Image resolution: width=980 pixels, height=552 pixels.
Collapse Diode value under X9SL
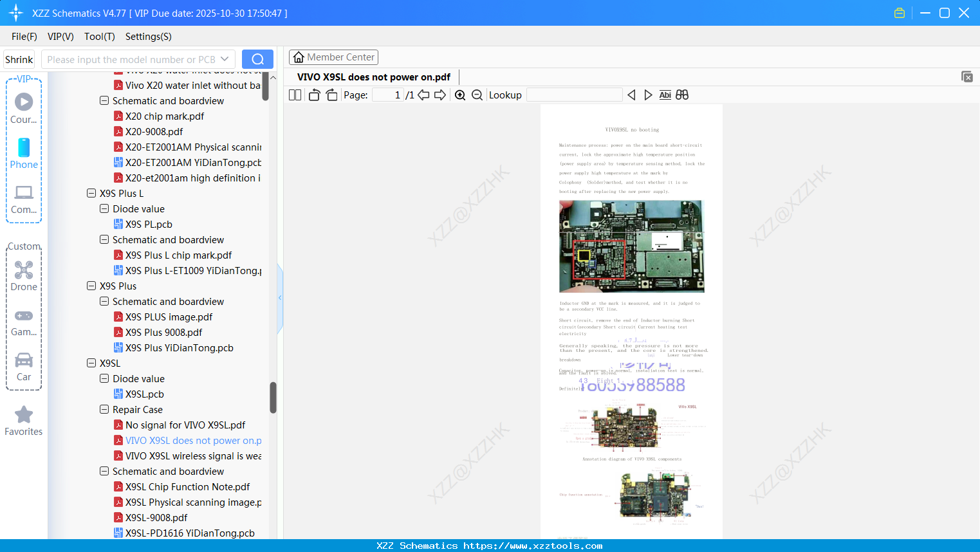[104, 378]
